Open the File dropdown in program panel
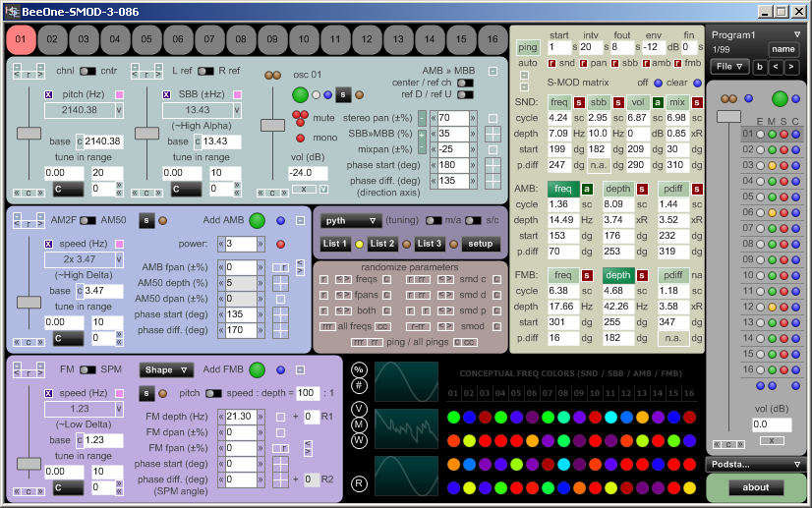This screenshot has width=812, height=508. 728,67
